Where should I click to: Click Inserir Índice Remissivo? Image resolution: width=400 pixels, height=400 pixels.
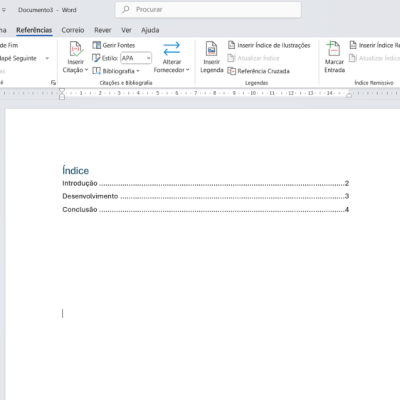point(375,45)
